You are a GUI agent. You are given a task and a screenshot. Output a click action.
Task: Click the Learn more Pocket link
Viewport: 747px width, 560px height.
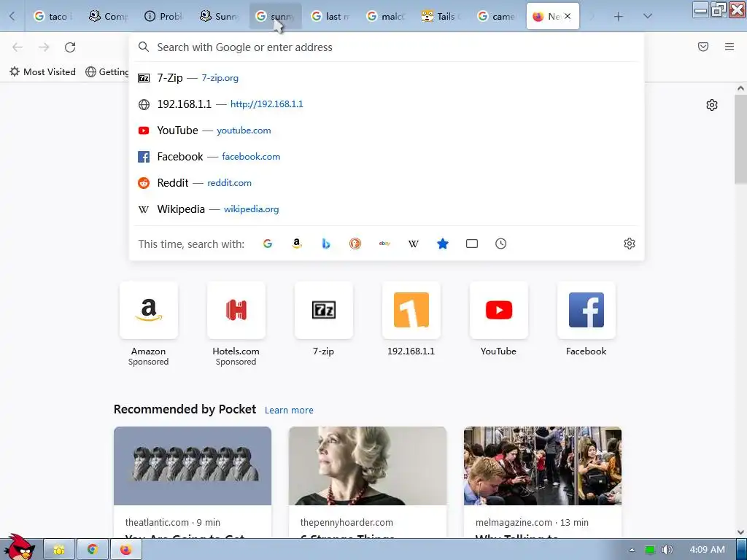coord(289,410)
